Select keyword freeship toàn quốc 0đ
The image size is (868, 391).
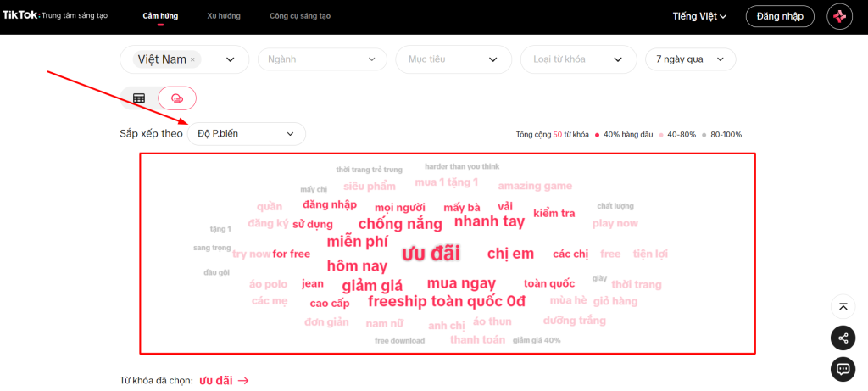446,301
